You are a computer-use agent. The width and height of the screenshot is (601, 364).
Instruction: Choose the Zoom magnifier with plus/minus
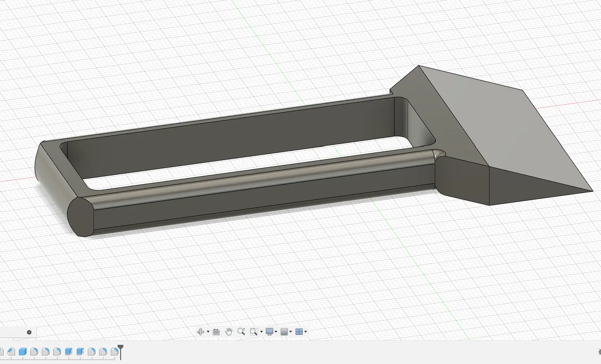pyautogui.click(x=241, y=331)
